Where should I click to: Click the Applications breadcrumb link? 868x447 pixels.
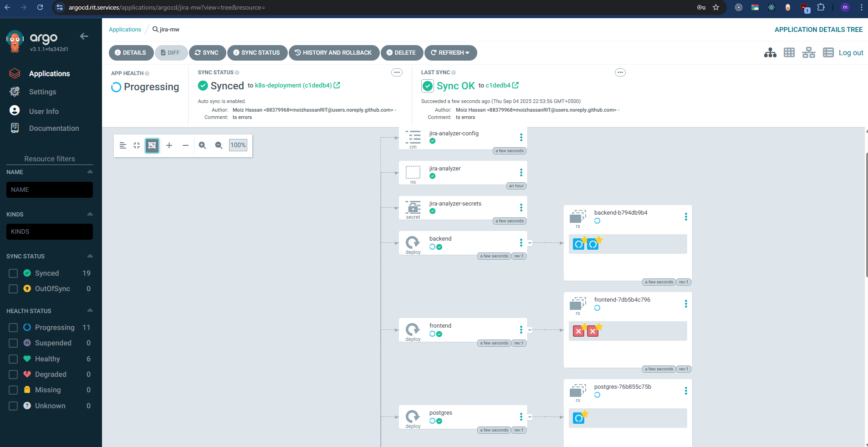[x=125, y=30]
